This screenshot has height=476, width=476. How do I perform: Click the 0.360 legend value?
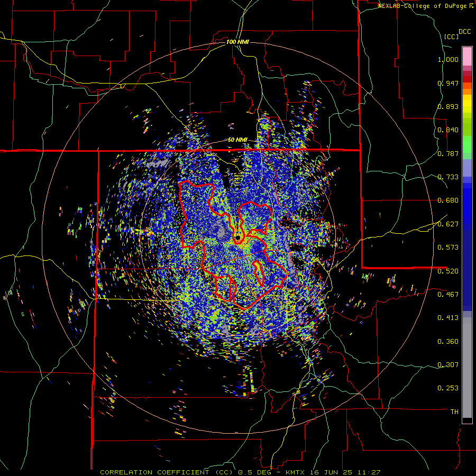click(448, 342)
